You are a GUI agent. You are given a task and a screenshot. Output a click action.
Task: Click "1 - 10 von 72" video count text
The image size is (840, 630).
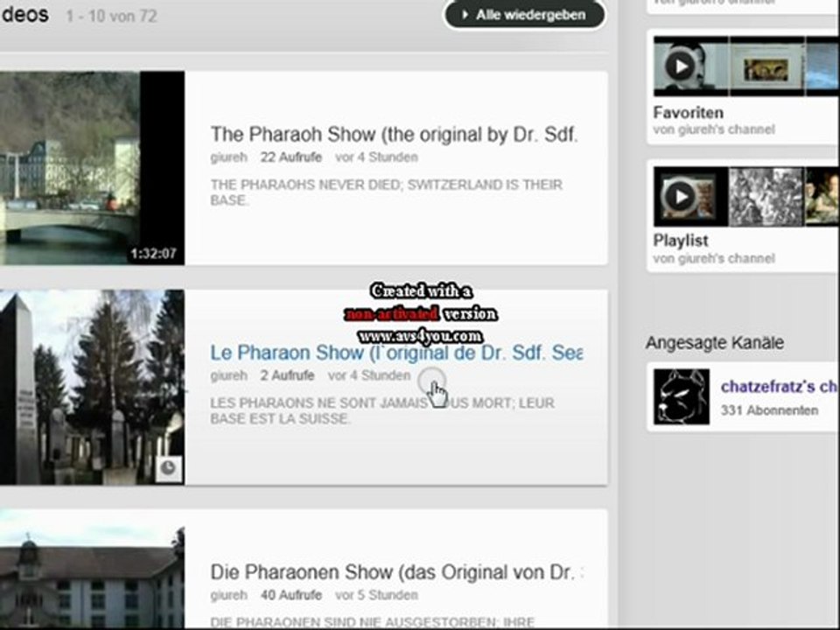(111, 16)
